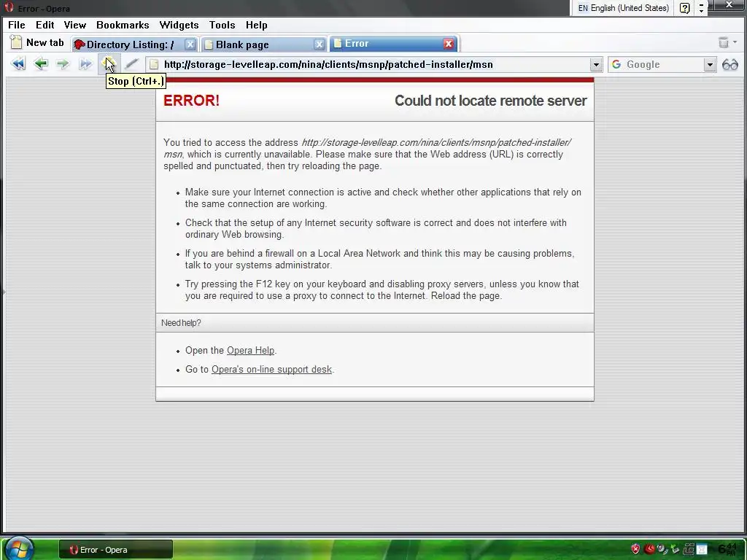Screen dimensions: 747x560
Task: Click the italic unavailable URL in message
Action: pos(367,148)
